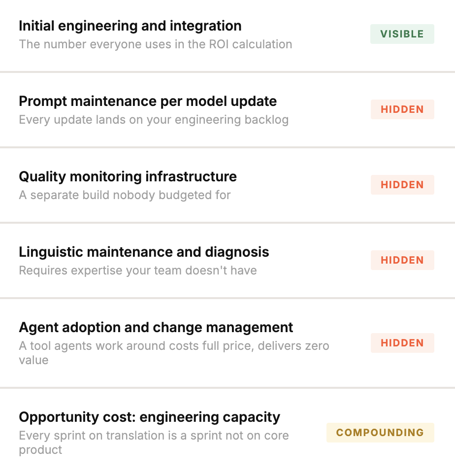The width and height of the screenshot is (455, 476).
Task: Click the Quality monitoring infrastructure heading
Action: coord(128,176)
